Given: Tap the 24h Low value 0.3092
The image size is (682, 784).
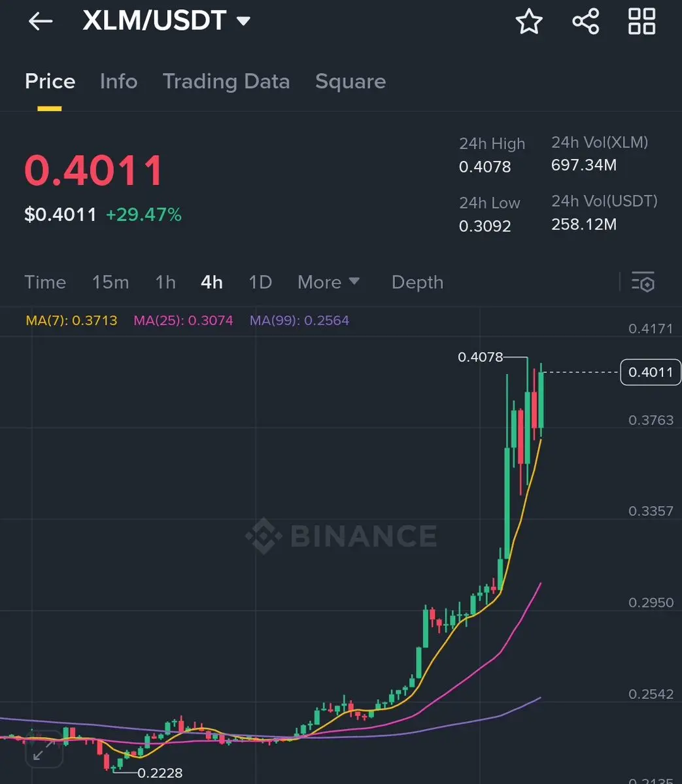Looking at the screenshot, I should point(485,226).
